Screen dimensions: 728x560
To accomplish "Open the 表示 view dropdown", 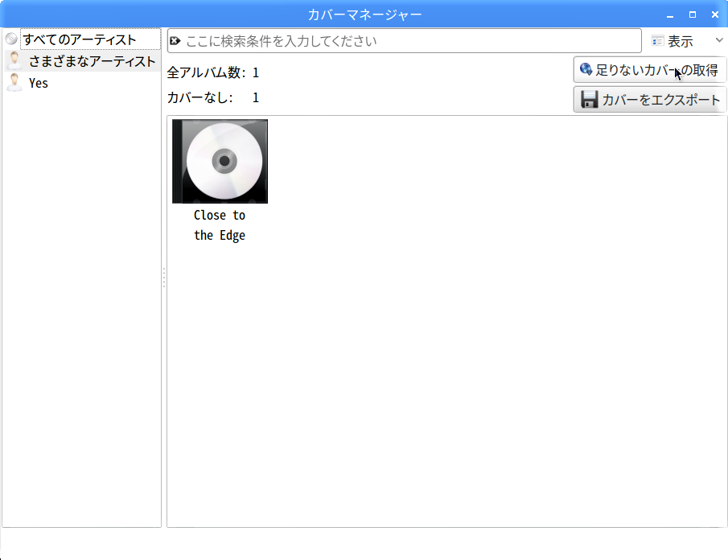I will pos(687,41).
